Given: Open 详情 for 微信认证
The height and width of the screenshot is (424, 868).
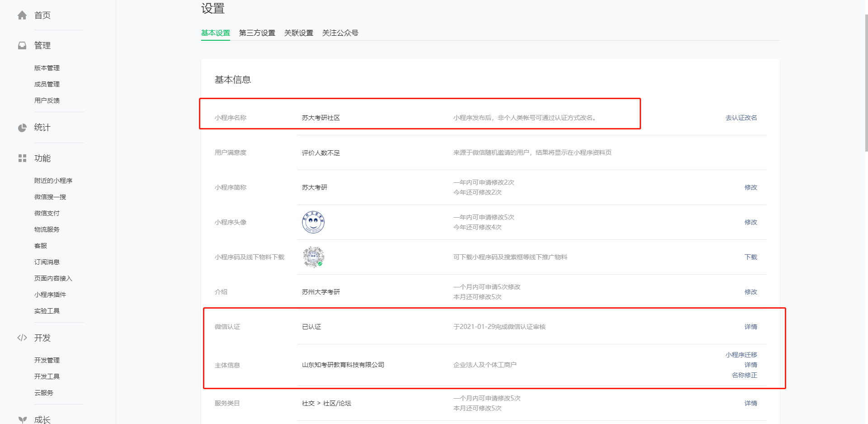Looking at the screenshot, I should point(751,327).
